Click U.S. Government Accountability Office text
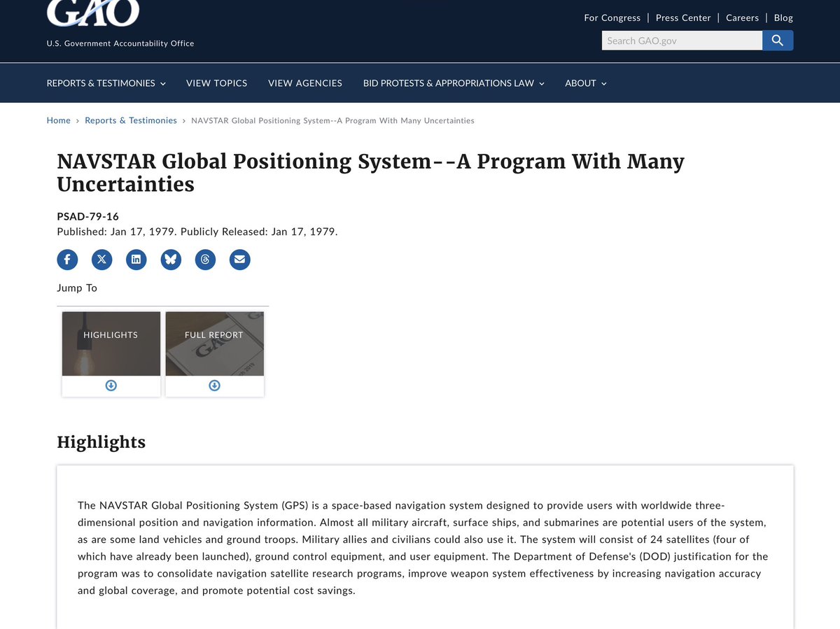 pos(120,43)
